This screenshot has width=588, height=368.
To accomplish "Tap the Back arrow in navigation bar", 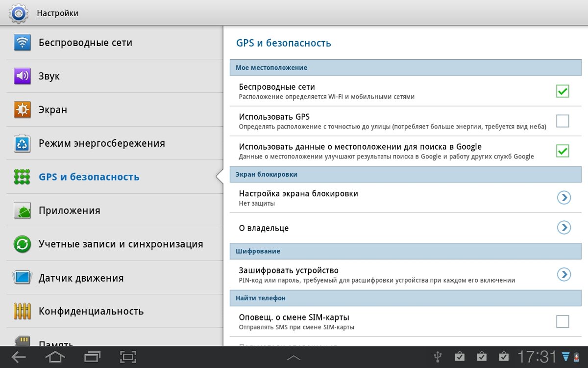I will (x=19, y=357).
